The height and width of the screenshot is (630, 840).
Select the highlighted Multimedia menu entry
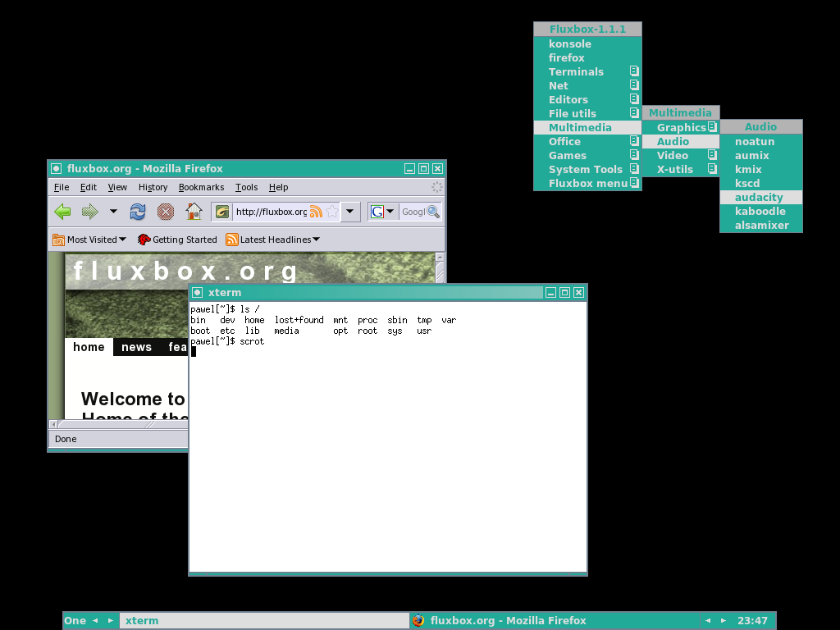587,127
